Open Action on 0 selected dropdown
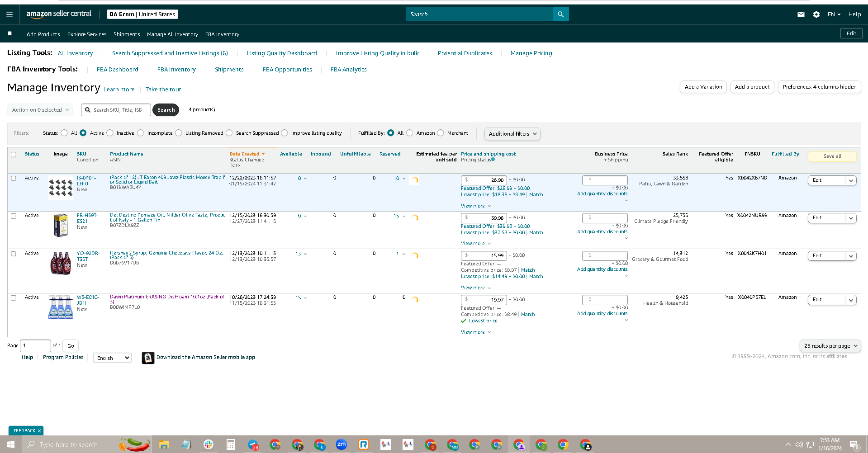Image resolution: width=868 pixels, height=453 pixels. click(x=40, y=110)
